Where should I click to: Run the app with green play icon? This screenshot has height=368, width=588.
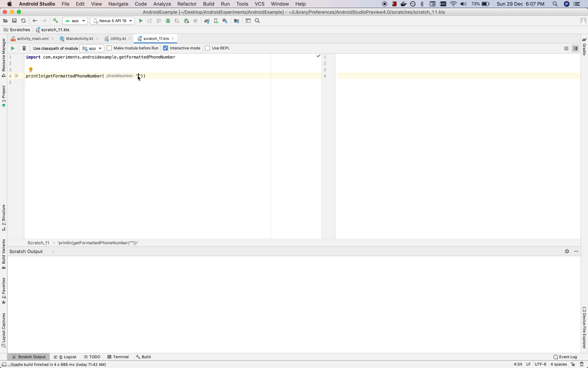(x=141, y=21)
